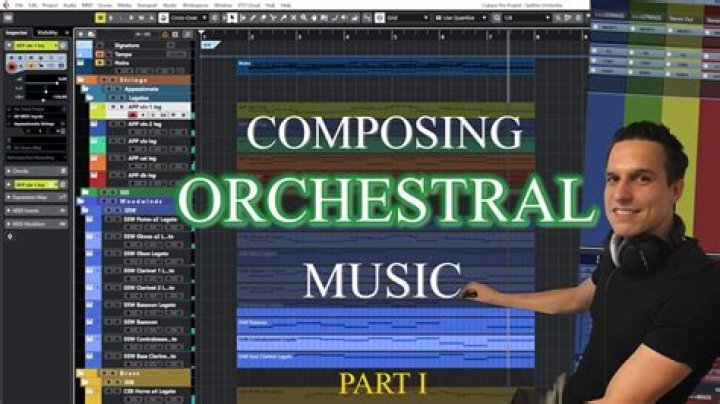Mute the APP vln 2 leg track

pos(113,124)
